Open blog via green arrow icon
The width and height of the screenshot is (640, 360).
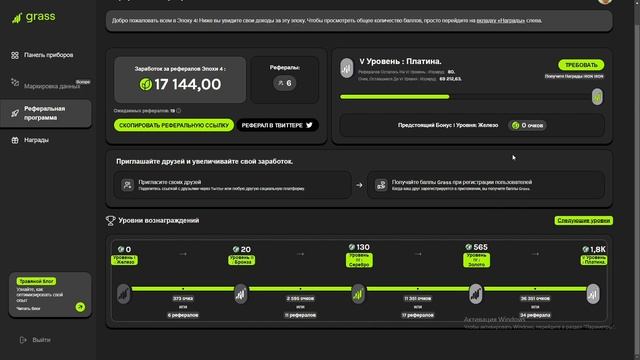80,307
